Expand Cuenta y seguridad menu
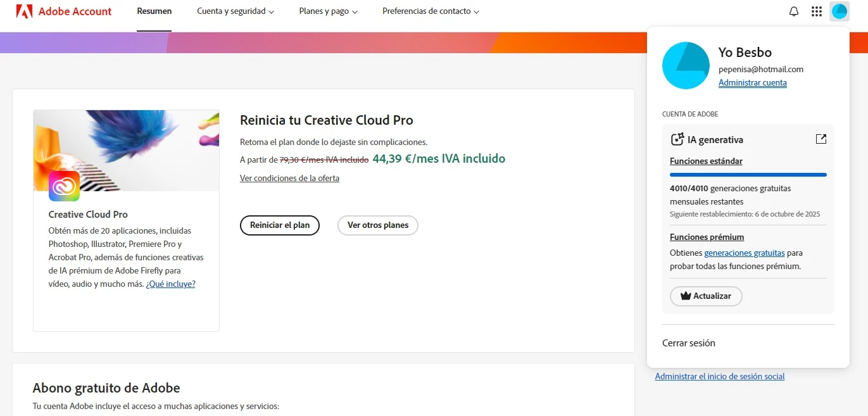Image resolution: width=868 pixels, height=416 pixels. [236, 11]
